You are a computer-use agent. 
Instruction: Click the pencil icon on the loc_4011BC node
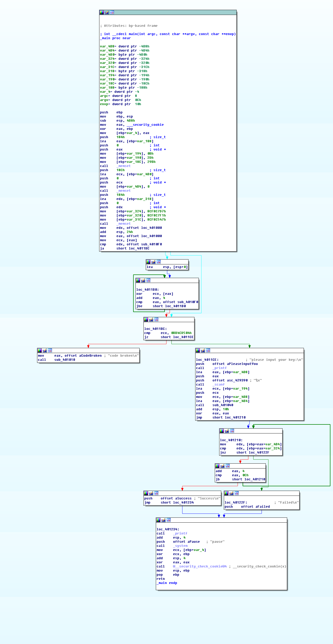click(x=151, y=320)
